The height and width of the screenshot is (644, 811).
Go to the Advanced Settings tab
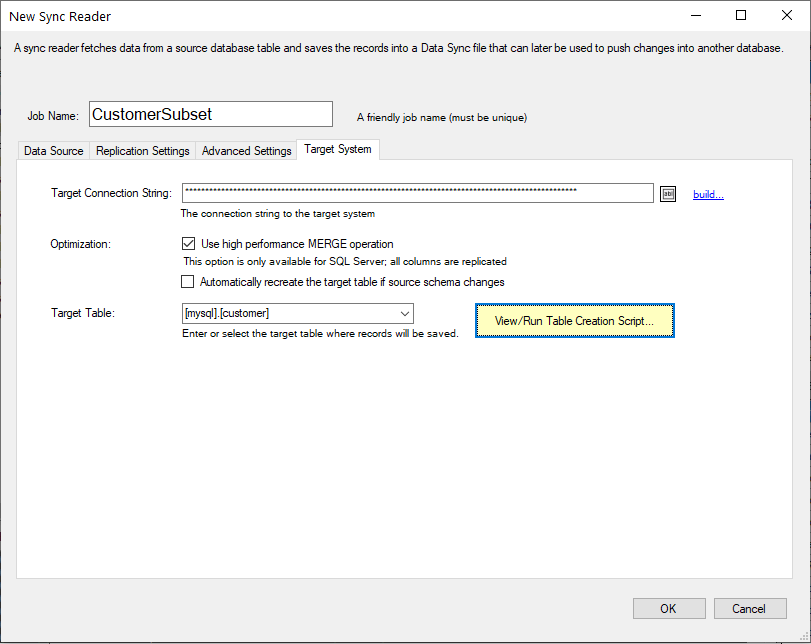click(247, 151)
